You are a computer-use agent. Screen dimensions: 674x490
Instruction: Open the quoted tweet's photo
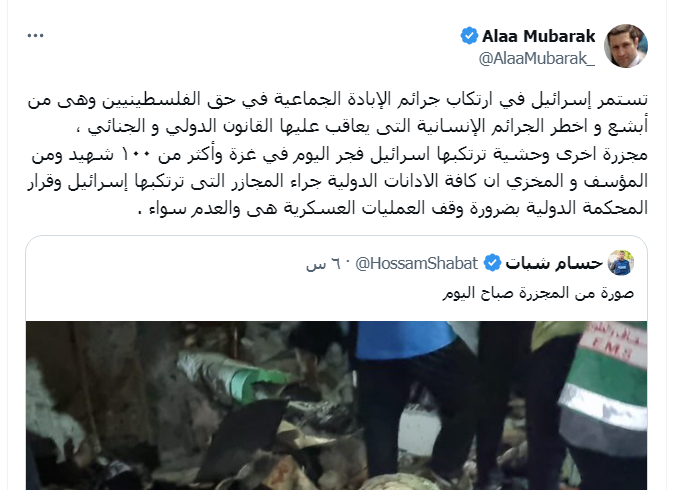tap(337, 405)
